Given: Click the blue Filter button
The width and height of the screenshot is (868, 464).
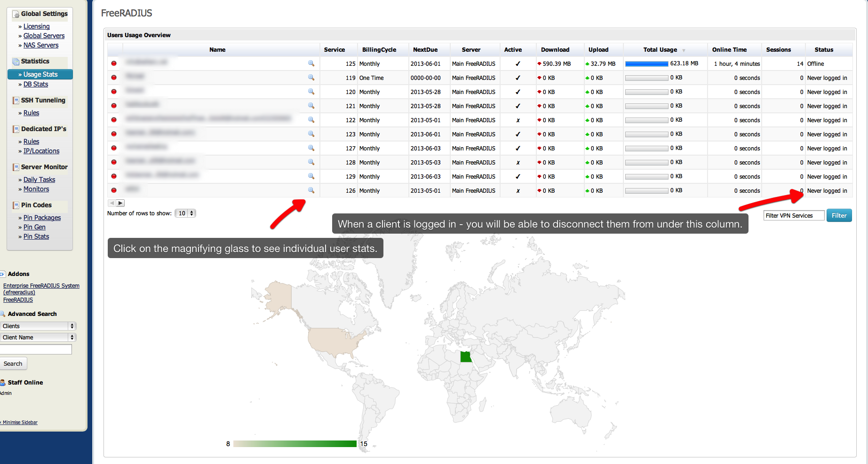Looking at the screenshot, I should [839, 215].
